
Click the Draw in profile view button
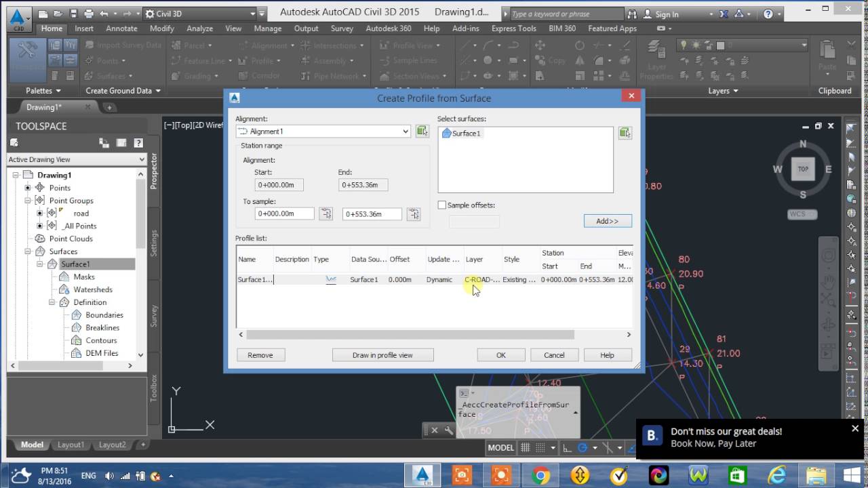pyautogui.click(x=382, y=355)
